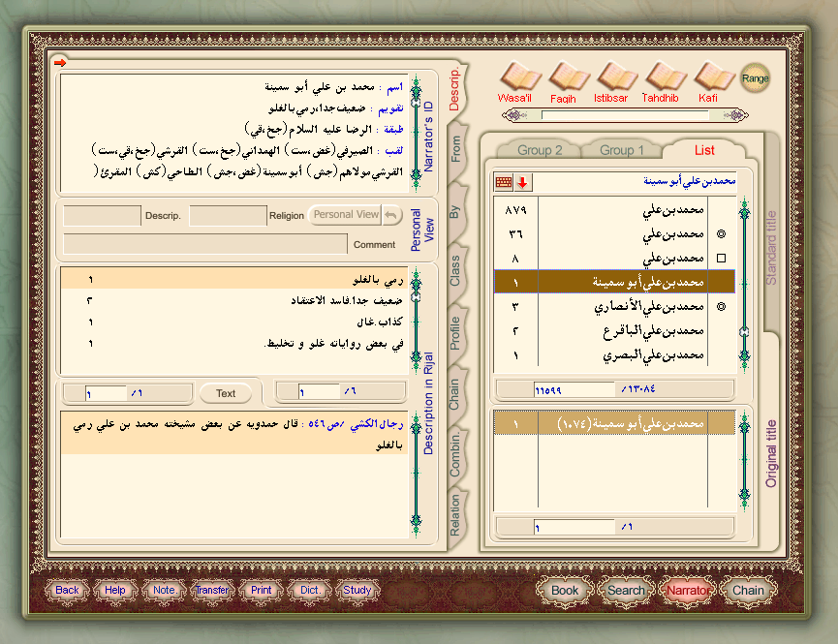
Task: Select description row كذاب غال
Action: (234, 322)
